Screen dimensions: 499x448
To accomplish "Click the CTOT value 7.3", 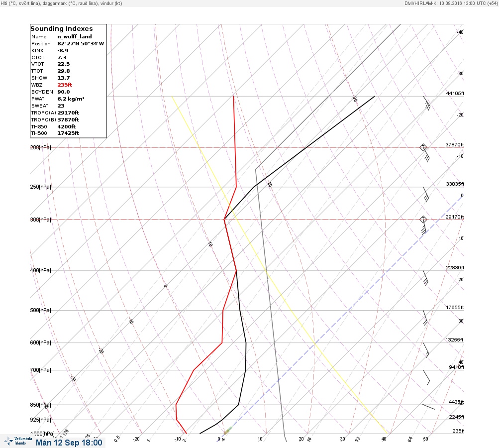I will coord(62,58).
